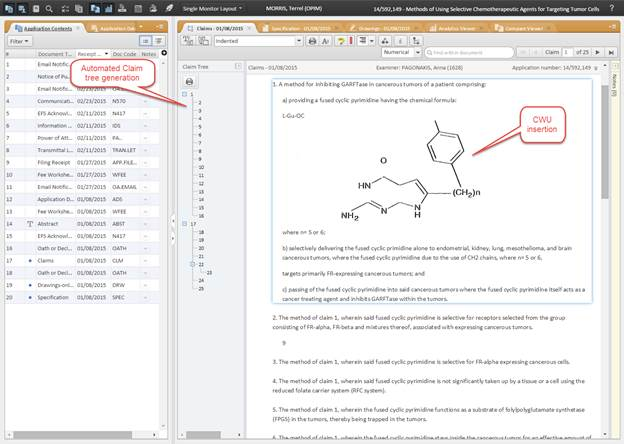Open the help question mark
The width and height of the screenshot is (624, 444).
click(612, 8)
